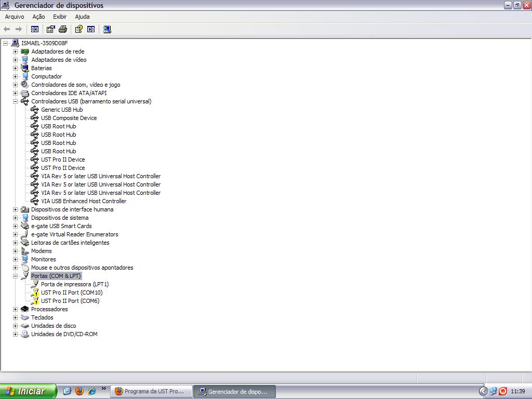Expand Leitoras de cartões inteligentes node
The image size is (532, 399).
[x=15, y=243]
